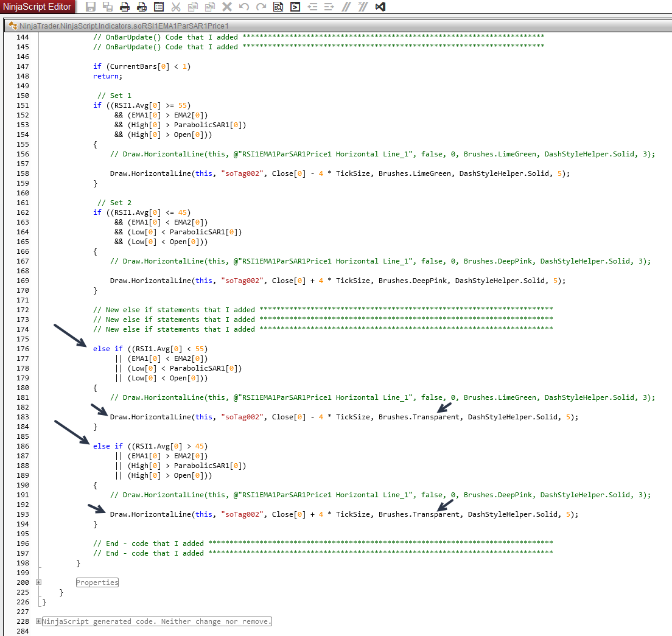The width and height of the screenshot is (672, 636).
Task: Click 'if (CurrentBars[0] < 1)' on line 147
Action: [142, 66]
